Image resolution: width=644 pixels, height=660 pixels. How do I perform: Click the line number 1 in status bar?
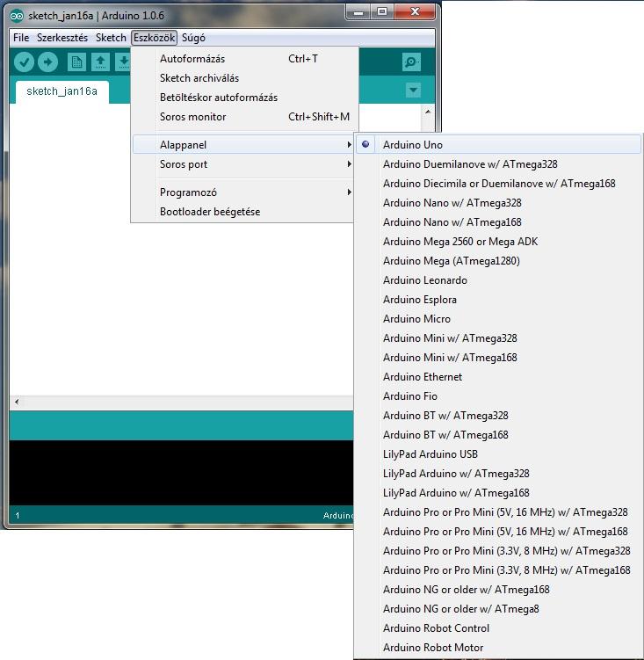click(x=18, y=515)
